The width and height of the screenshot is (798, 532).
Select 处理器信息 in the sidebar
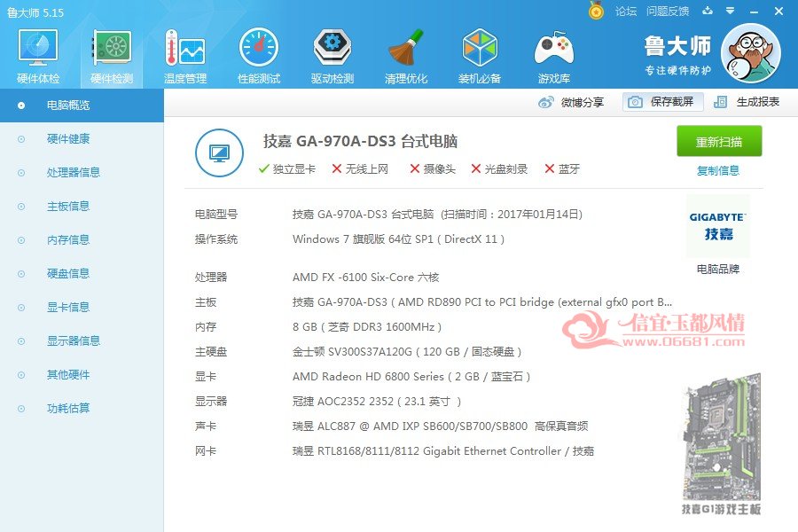click(x=74, y=173)
